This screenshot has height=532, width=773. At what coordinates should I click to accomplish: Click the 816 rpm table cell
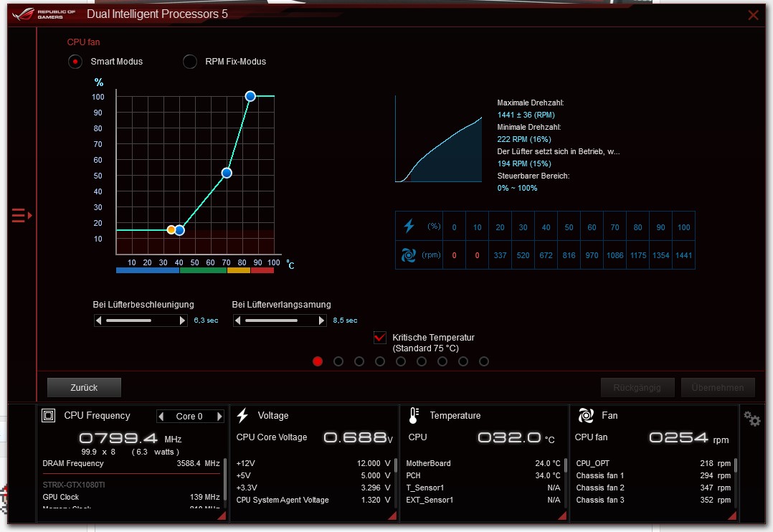(569, 255)
